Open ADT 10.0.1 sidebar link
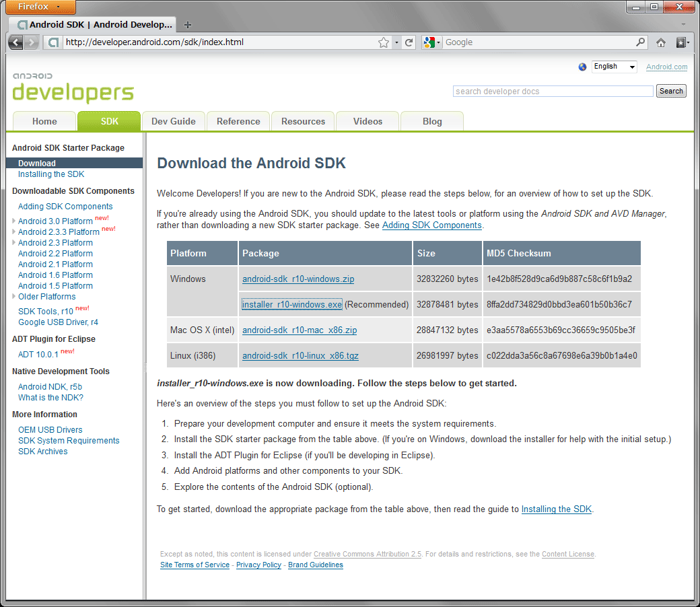The height and width of the screenshot is (607, 700). click(x=38, y=355)
